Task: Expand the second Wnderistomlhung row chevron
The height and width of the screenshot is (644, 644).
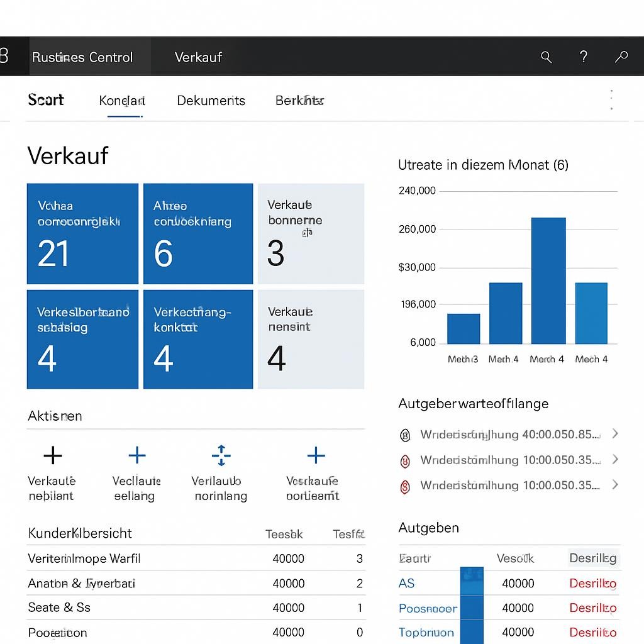Action: pyautogui.click(x=615, y=459)
